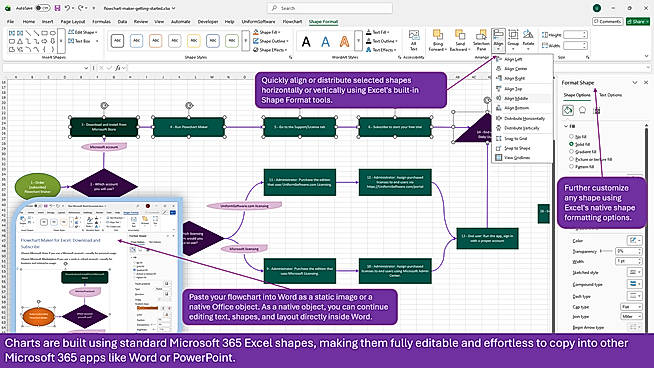654x368 pixels.
Task: Open the Shape Outline dropdown
Action: pyautogui.click(x=271, y=41)
